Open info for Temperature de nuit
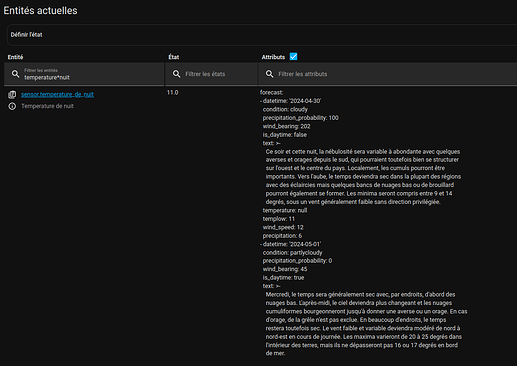517x366 pixels. 12,106
